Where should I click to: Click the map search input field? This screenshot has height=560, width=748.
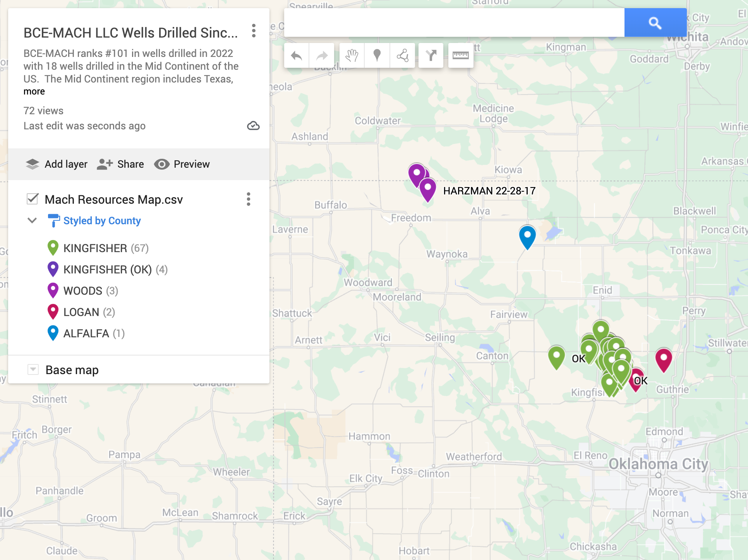(x=454, y=23)
